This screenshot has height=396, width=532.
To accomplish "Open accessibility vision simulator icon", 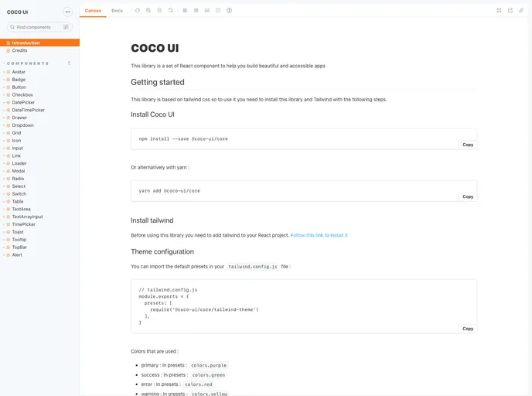I will [230, 11].
